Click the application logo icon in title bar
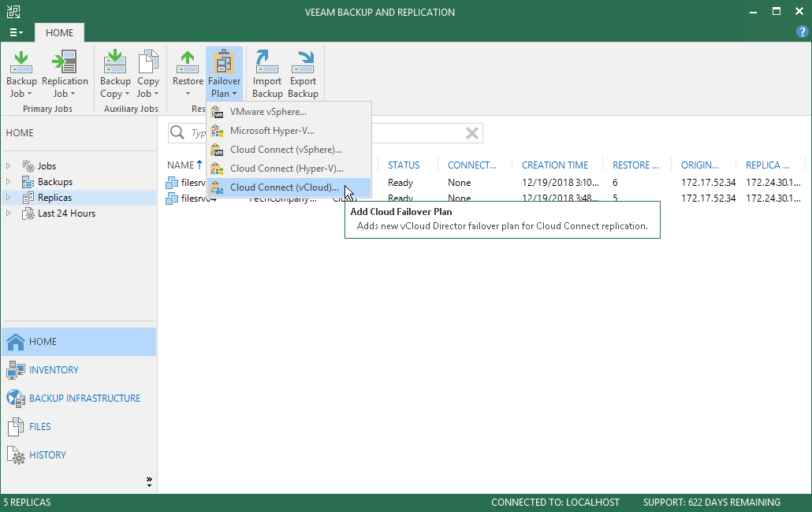The width and height of the screenshot is (812, 512). (x=13, y=12)
